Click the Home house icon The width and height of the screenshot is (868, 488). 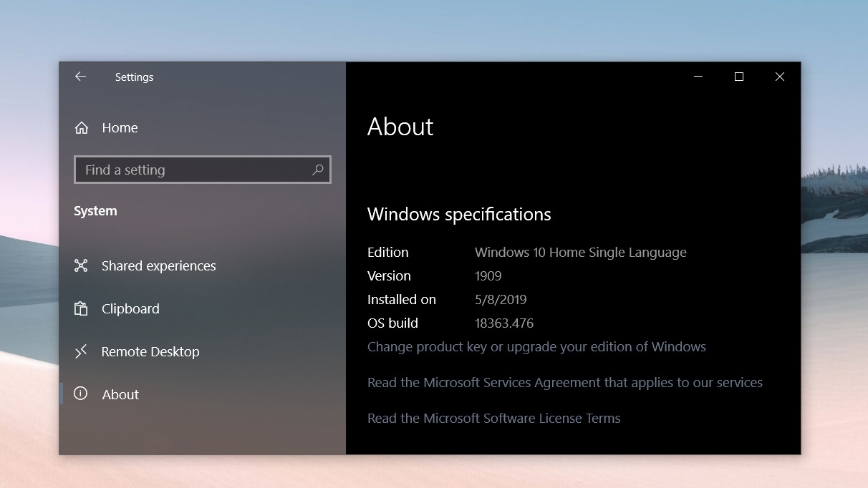click(82, 128)
